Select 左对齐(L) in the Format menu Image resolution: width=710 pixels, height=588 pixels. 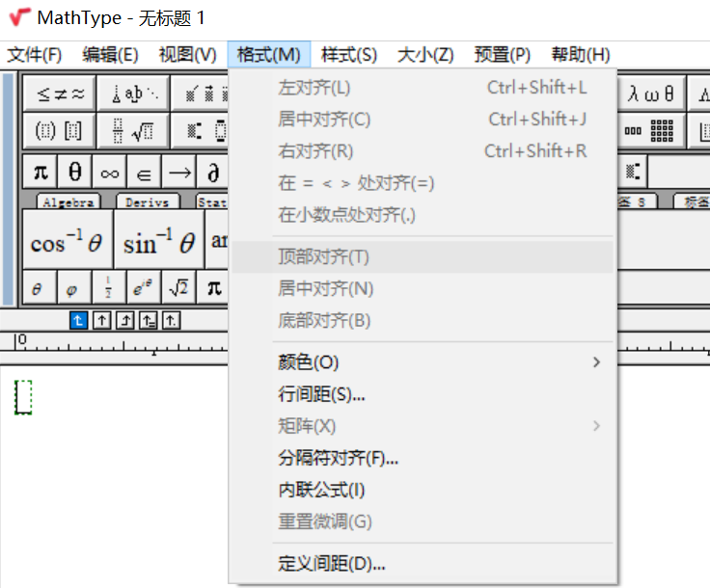coord(423,88)
